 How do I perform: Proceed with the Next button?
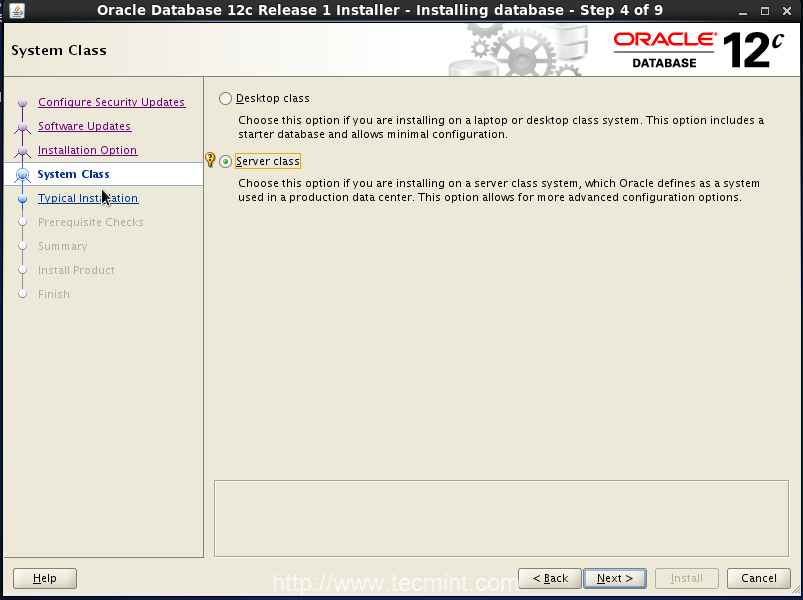(615, 578)
